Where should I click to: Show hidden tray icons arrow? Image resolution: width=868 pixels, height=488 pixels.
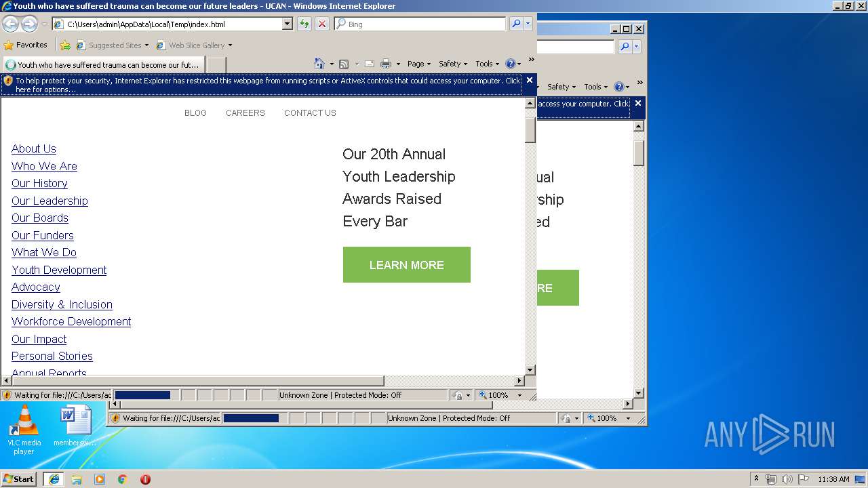pyautogui.click(x=756, y=479)
